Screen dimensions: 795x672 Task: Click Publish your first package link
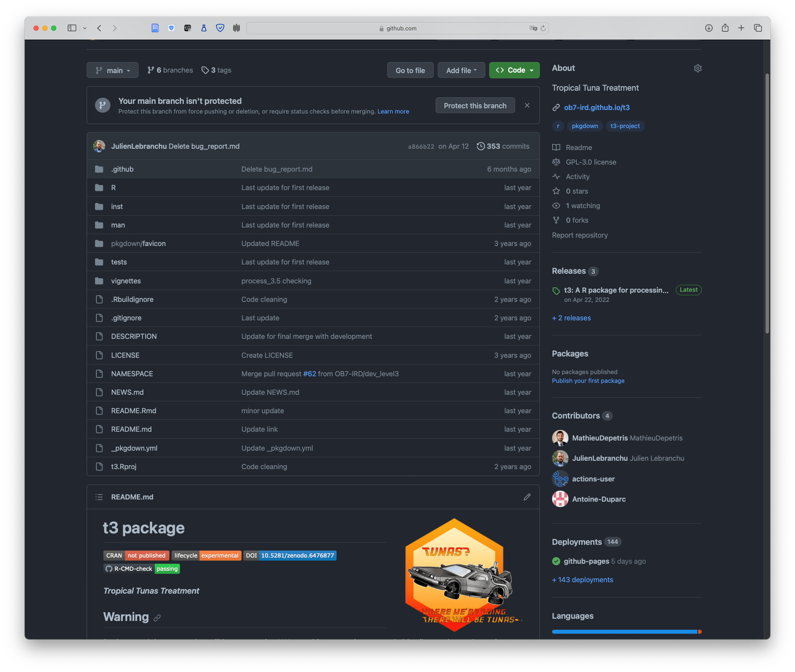pyautogui.click(x=588, y=381)
